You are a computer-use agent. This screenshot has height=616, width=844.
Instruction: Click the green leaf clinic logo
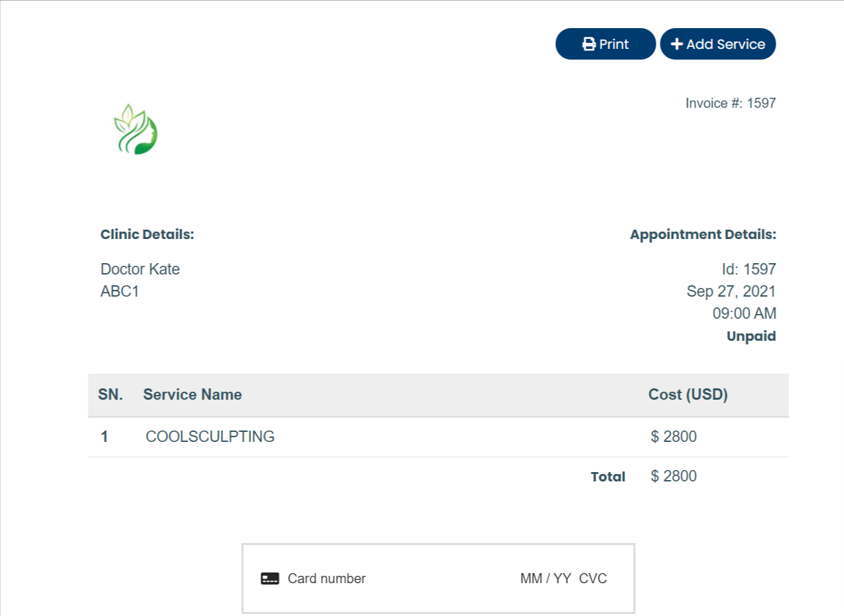click(136, 129)
